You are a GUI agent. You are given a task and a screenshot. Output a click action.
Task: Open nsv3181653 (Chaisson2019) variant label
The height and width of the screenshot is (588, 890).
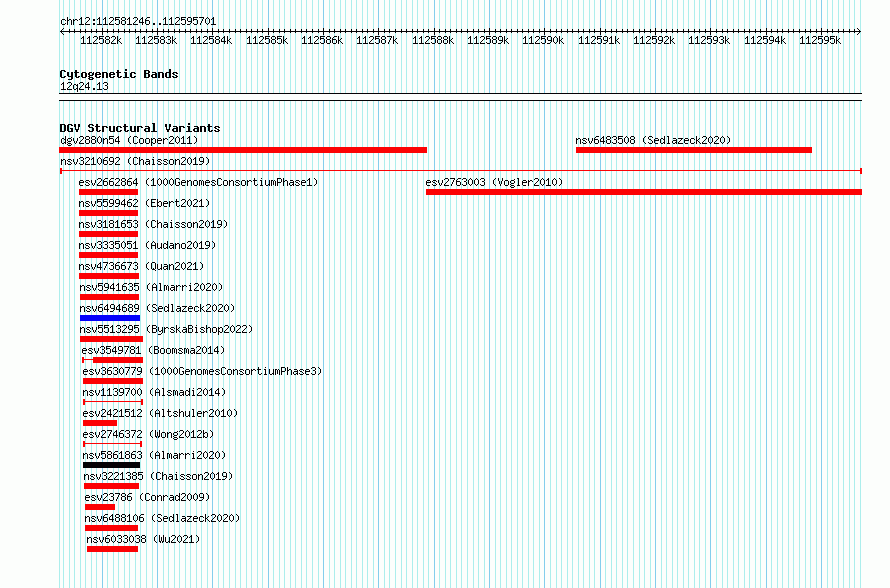(153, 224)
